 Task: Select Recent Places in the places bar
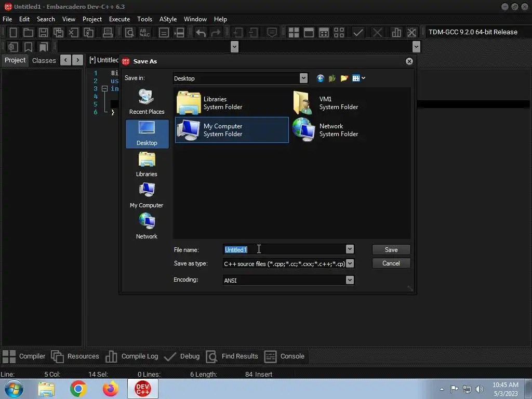pyautogui.click(x=147, y=102)
